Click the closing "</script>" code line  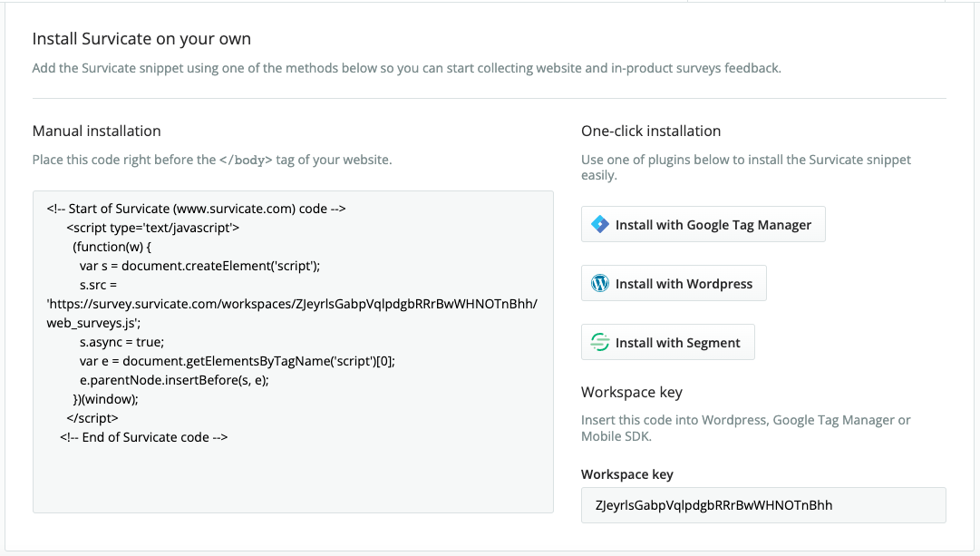tap(92, 418)
